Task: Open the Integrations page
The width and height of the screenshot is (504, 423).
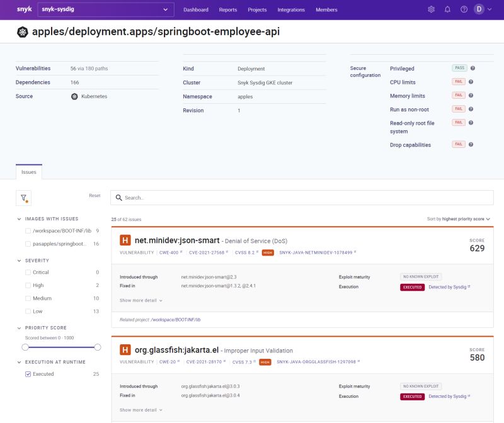Action: click(291, 9)
